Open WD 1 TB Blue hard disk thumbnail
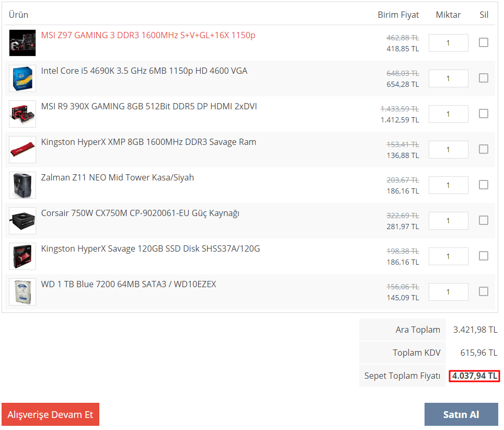Image resolution: width=504 pixels, height=430 pixels. (22, 292)
